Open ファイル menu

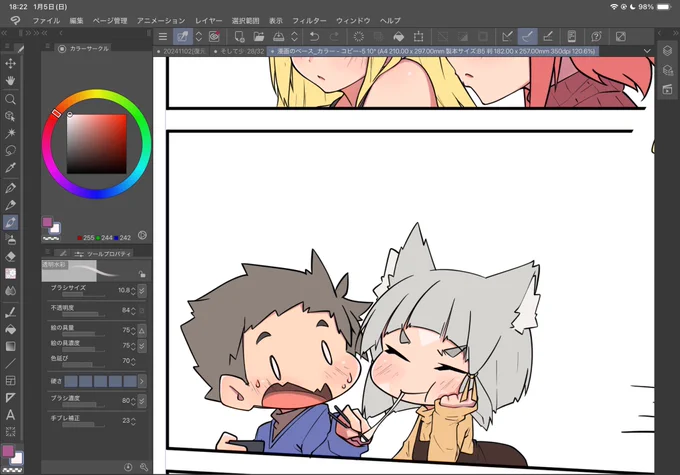46,20
